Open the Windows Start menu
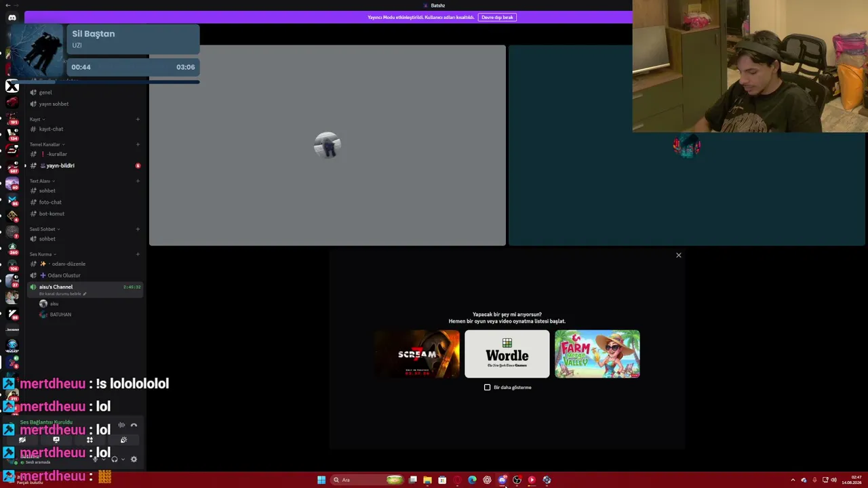868x488 pixels. 321,480
